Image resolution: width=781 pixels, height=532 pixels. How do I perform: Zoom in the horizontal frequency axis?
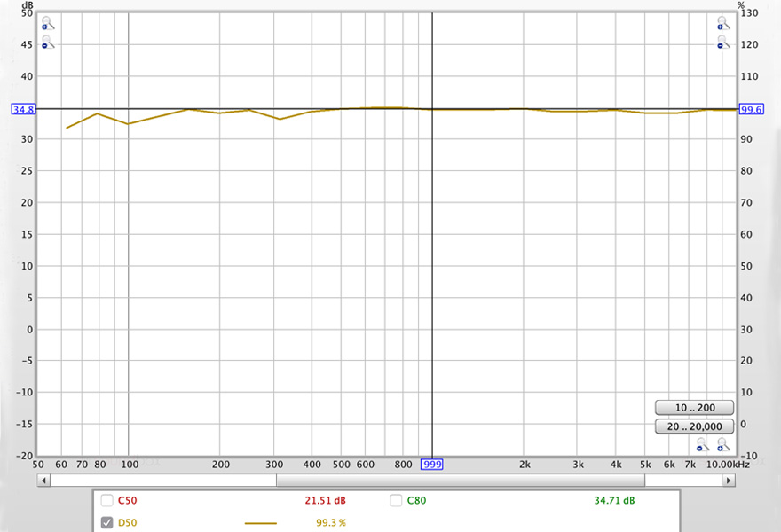coord(723,445)
